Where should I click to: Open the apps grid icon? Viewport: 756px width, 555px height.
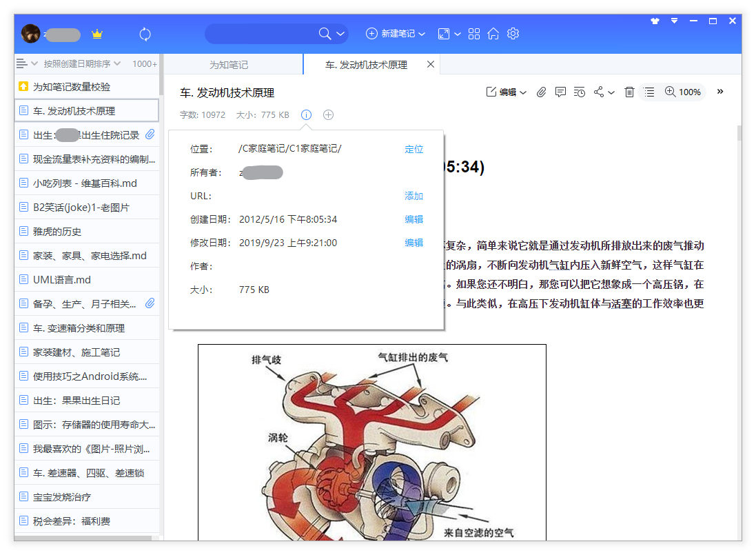point(474,34)
